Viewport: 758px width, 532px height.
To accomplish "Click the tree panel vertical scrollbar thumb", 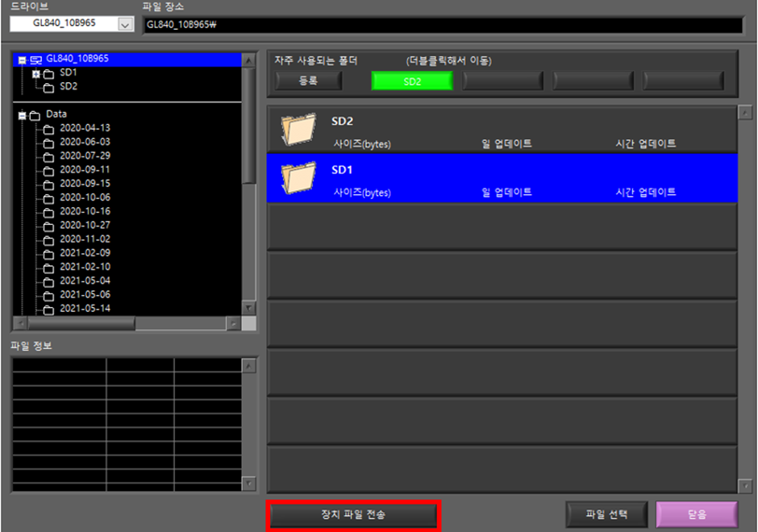I will [248, 126].
